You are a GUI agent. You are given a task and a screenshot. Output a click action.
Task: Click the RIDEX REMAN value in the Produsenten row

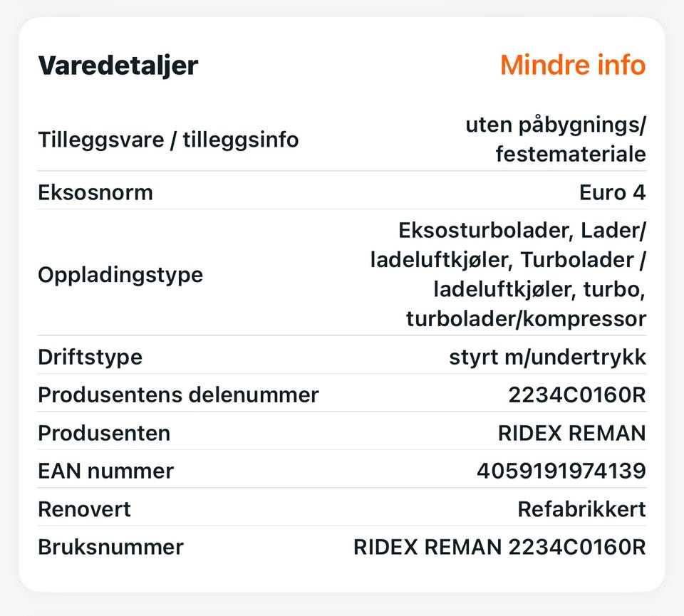click(x=571, y=433)
